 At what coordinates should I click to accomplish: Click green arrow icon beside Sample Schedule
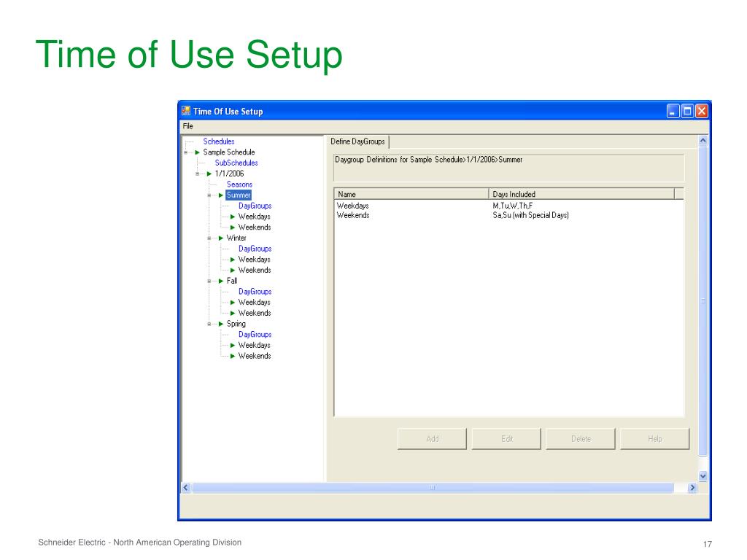click(x=197, y=152)
